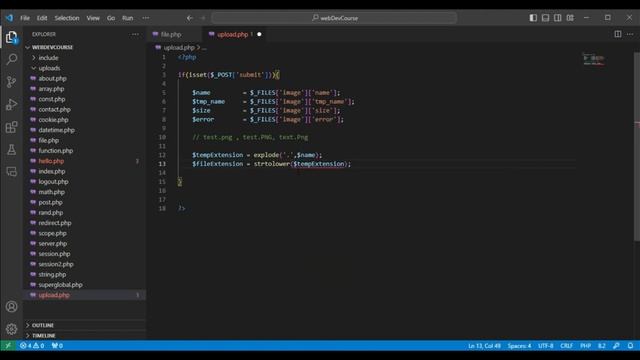
Task: Click the webDevCourse command center search
Action: point(334,18)
